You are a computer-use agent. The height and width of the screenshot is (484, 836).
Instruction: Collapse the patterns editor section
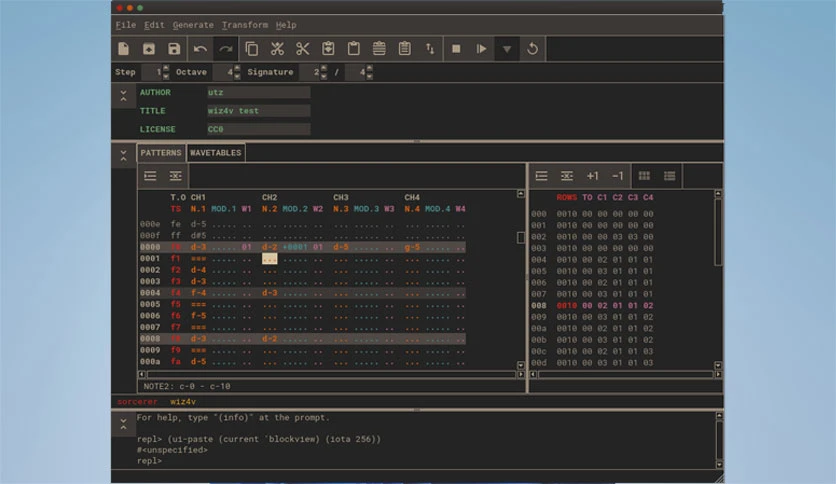123,156
